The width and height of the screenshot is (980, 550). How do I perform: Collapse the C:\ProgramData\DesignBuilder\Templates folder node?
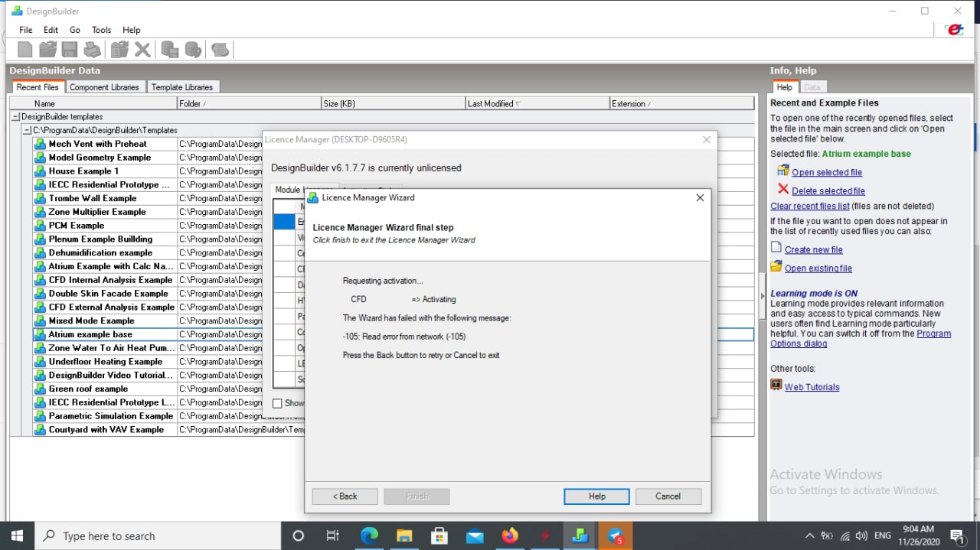[28, 131]
